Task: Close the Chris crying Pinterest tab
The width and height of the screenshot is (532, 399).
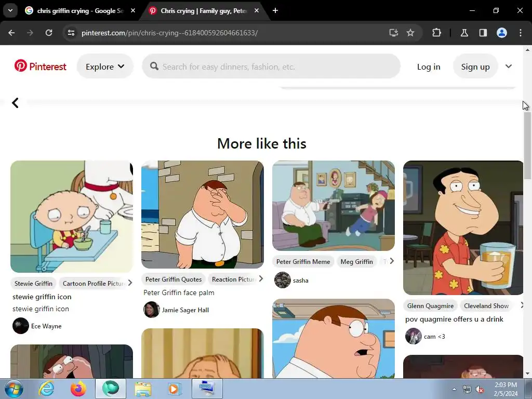Action: tap(257, 10)
